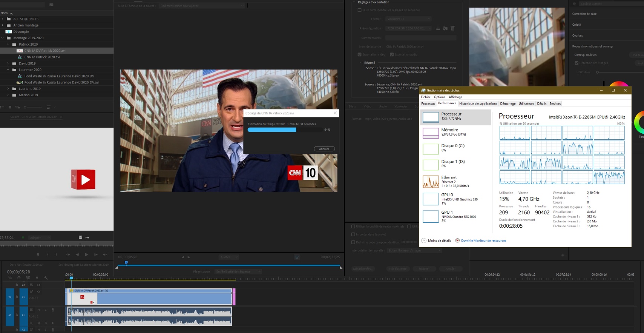The height and width of the screenshot is (333, 644).
Task: Uncheck Exportation vidéo checkbox
Action: [x=359, y=54]
